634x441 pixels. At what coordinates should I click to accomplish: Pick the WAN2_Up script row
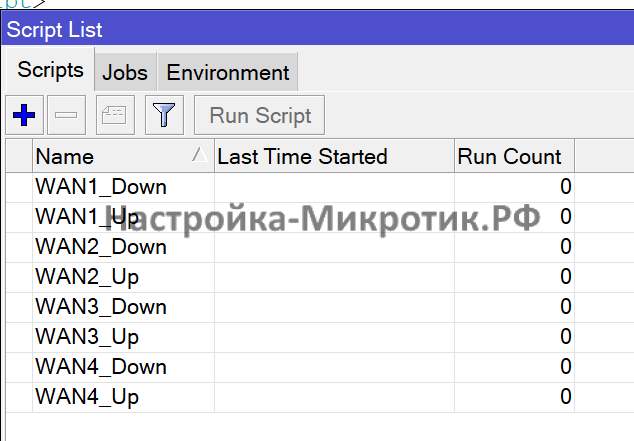coord(87,276)
